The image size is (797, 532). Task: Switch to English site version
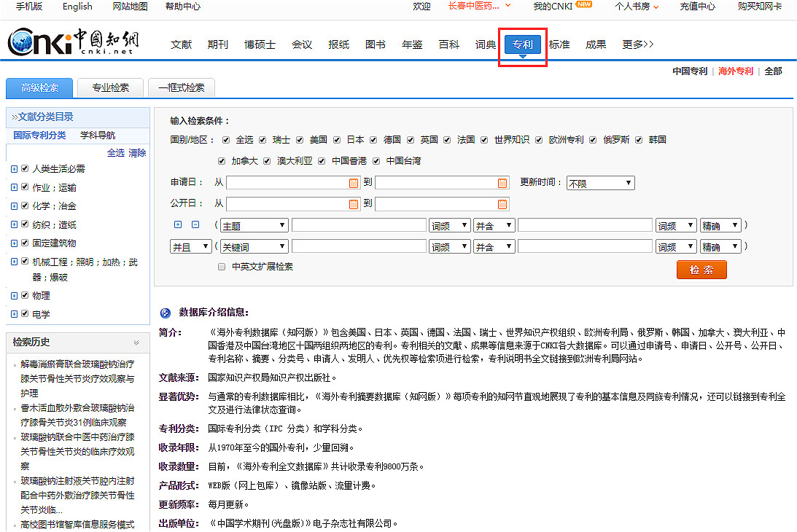(x=77, y=7)
